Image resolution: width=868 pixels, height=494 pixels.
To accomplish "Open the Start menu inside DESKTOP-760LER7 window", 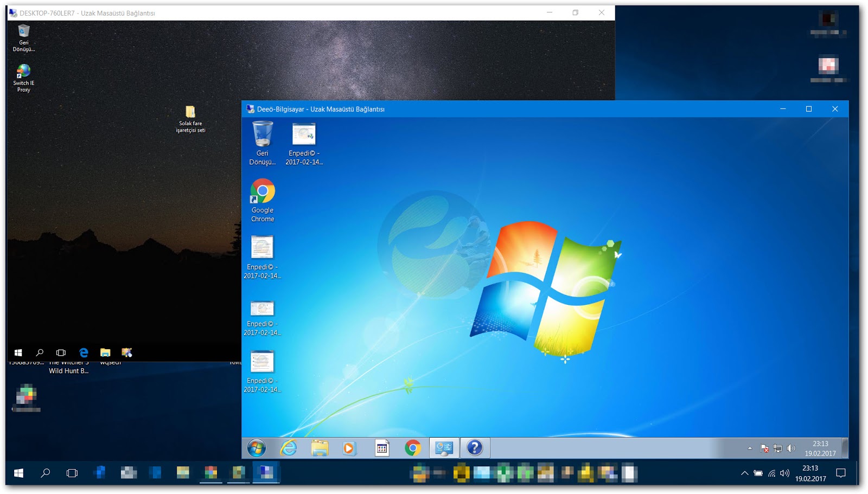I will click(18, 352).
